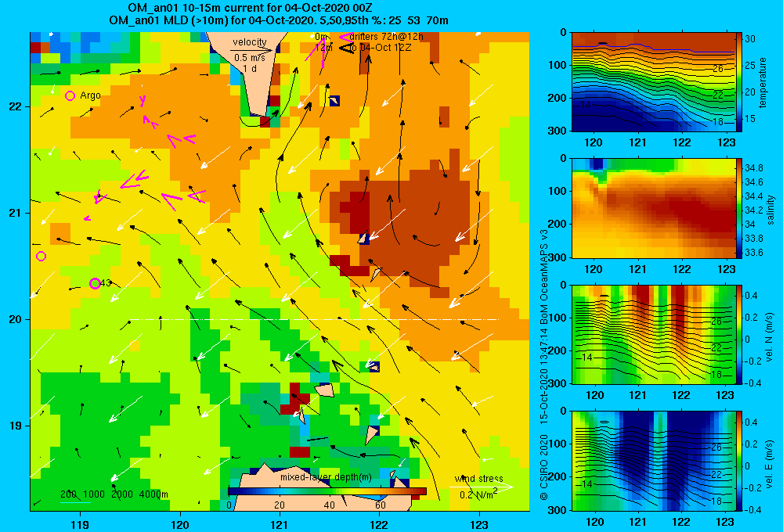Click the '30' temperature color bar tick

click(750, 39)
